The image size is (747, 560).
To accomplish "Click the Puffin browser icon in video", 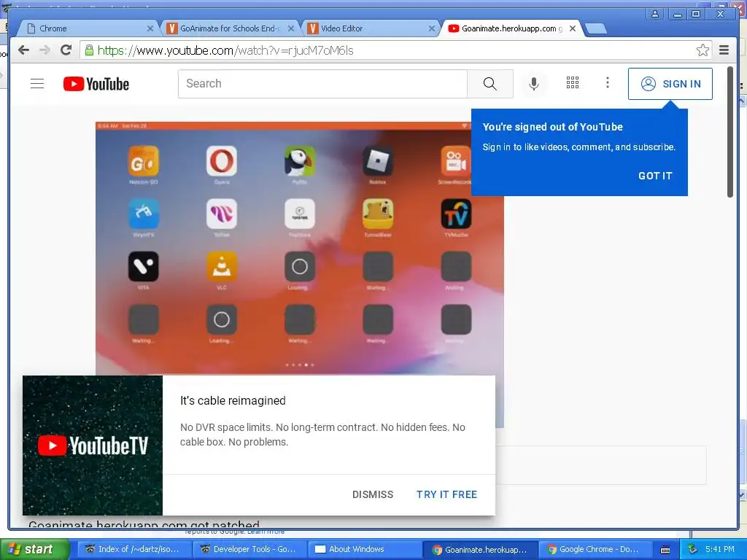I will point(300,161).
